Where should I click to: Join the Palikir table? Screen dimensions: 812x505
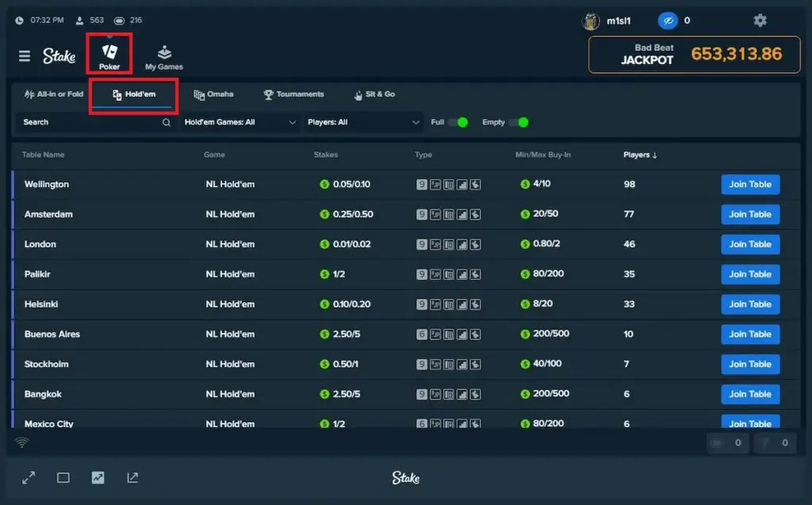[750, 274]
